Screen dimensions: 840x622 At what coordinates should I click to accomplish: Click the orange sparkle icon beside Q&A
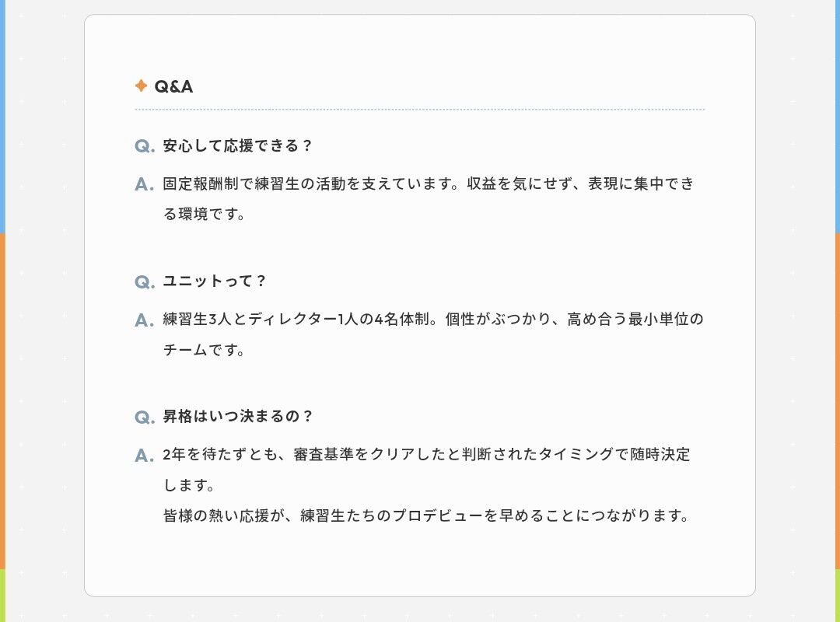point(141,86)
